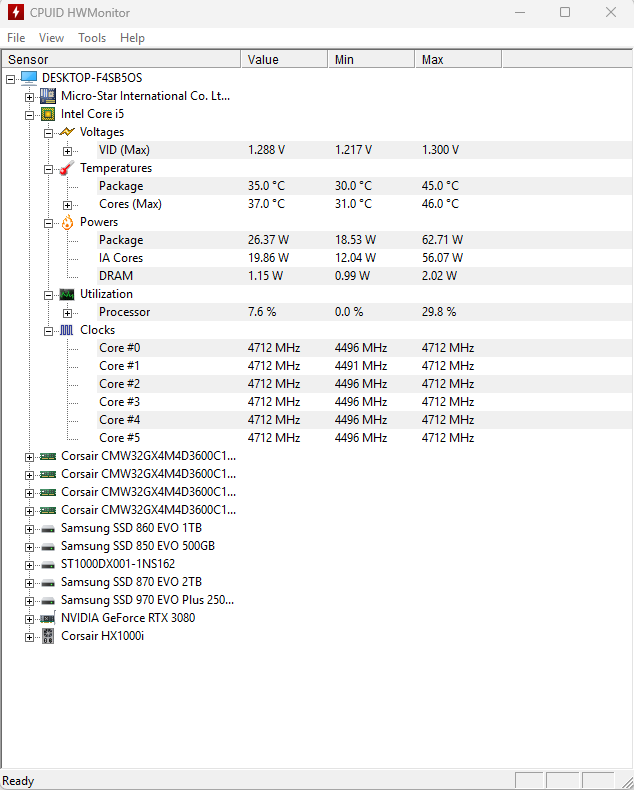Open the File menu
This screenshot has width=634, height=790.
click(16, 38)
